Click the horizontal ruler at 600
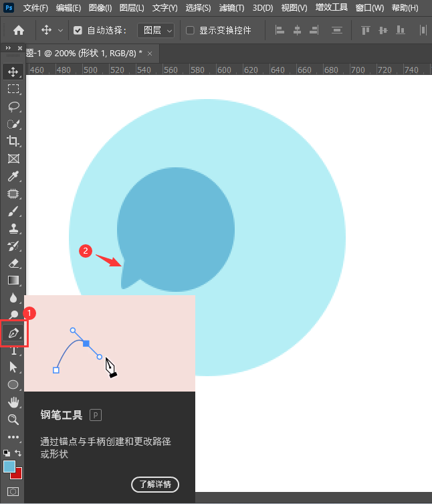 pyautogui.click(x=224, y=70)
